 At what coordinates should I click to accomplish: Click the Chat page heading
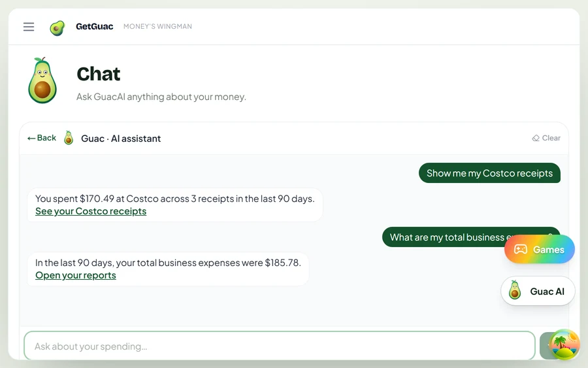(x=98, y=74)
